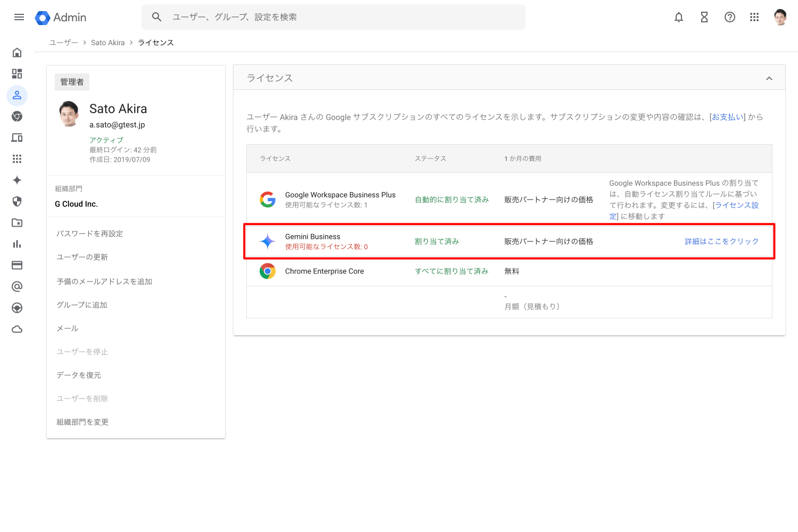Select パスワードを再設定
The height and width of the screenshot is (532, 798).
[x=90, y=234]
